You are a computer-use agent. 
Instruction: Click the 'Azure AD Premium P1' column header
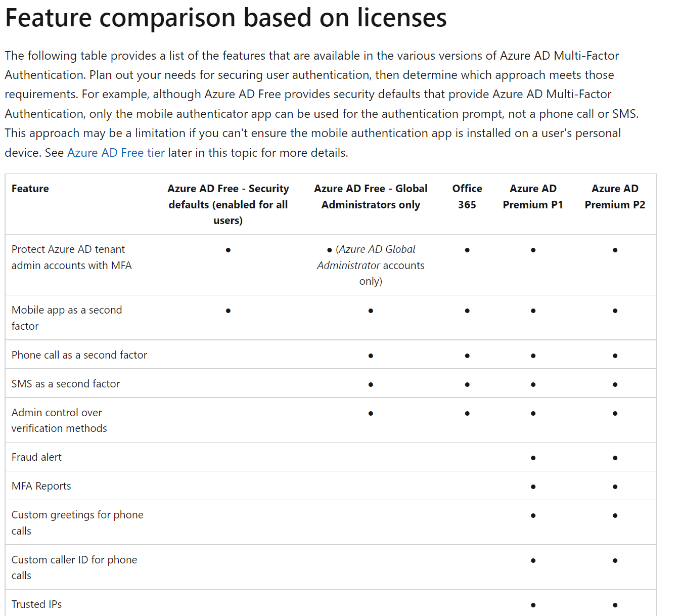coord(533,197)
